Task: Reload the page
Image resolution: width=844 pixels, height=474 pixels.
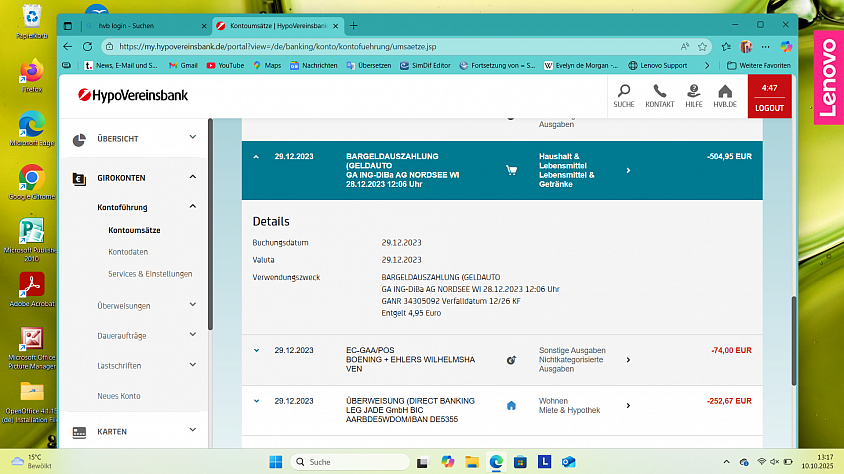Action: click(x=87, y=47)
